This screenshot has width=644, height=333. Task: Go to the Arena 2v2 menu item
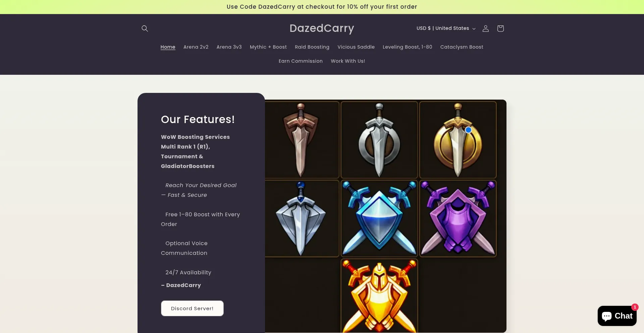[196, 47]
